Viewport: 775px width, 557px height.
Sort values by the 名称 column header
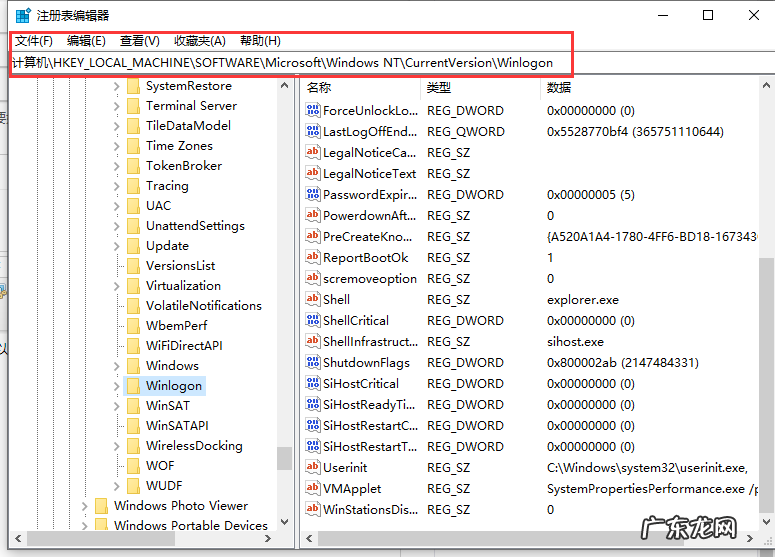point(319,88)
